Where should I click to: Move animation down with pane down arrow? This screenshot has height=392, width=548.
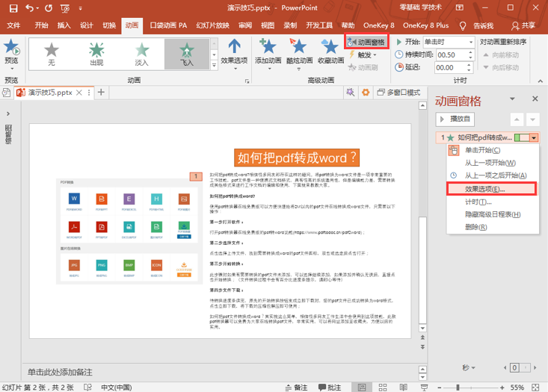click(532, 119)
